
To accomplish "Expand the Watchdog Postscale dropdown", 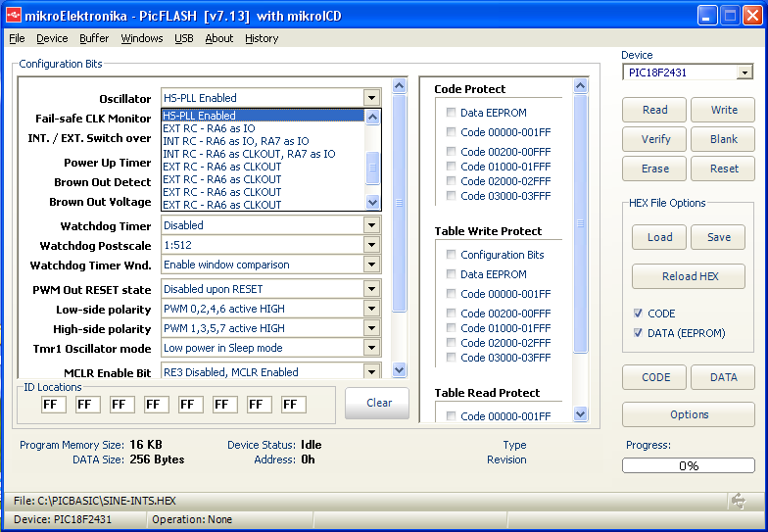I will (371, 245).
